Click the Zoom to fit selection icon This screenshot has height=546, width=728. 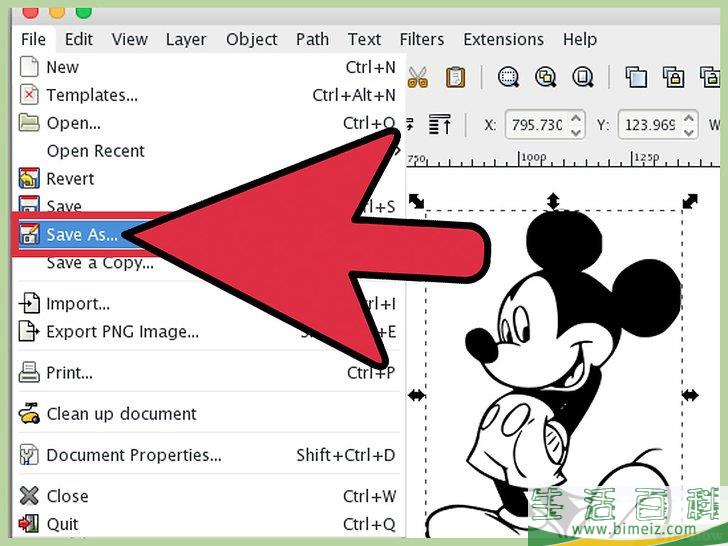(508, 77)
